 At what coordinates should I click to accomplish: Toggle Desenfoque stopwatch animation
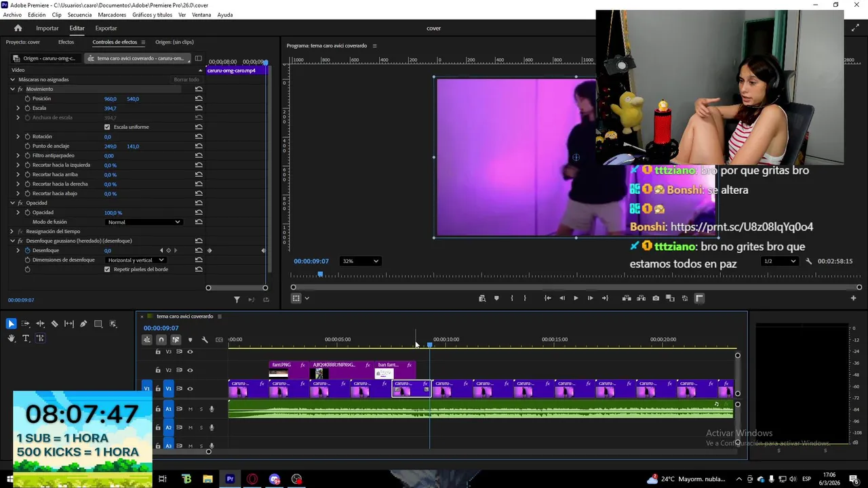click(x=27, y=251)
